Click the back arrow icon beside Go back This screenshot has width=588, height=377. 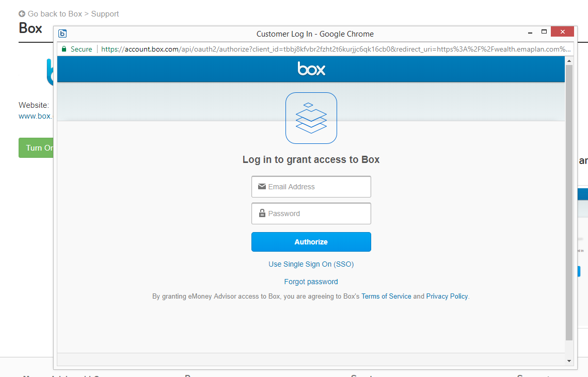[22, 14]
